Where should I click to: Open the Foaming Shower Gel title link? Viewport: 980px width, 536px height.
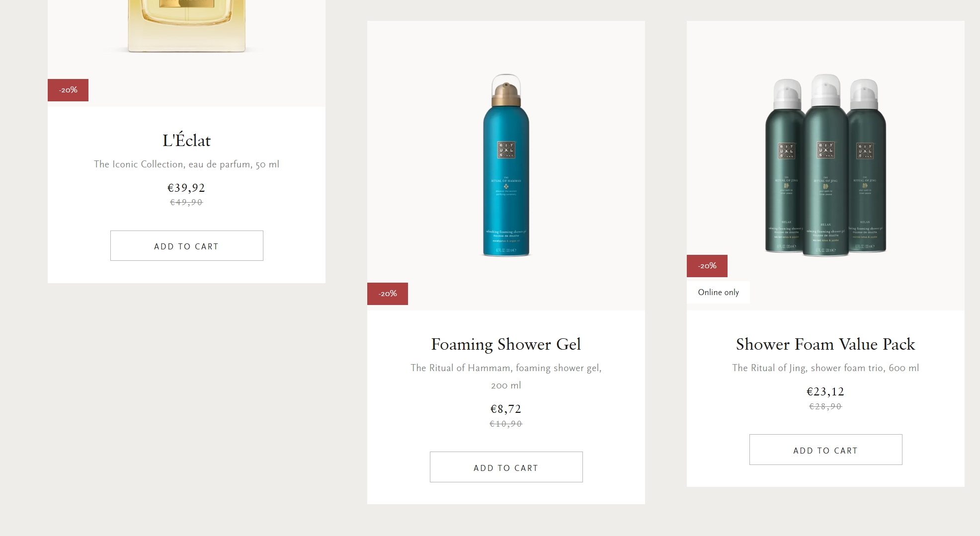pos(506,344)
